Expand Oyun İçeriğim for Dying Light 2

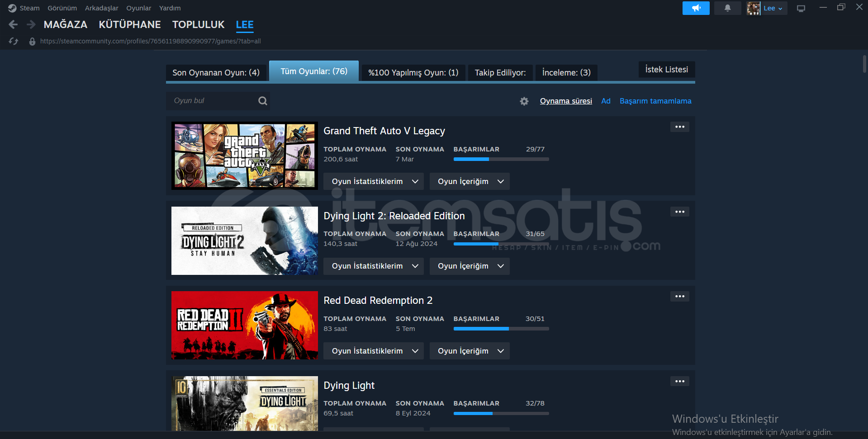[470, 266]
